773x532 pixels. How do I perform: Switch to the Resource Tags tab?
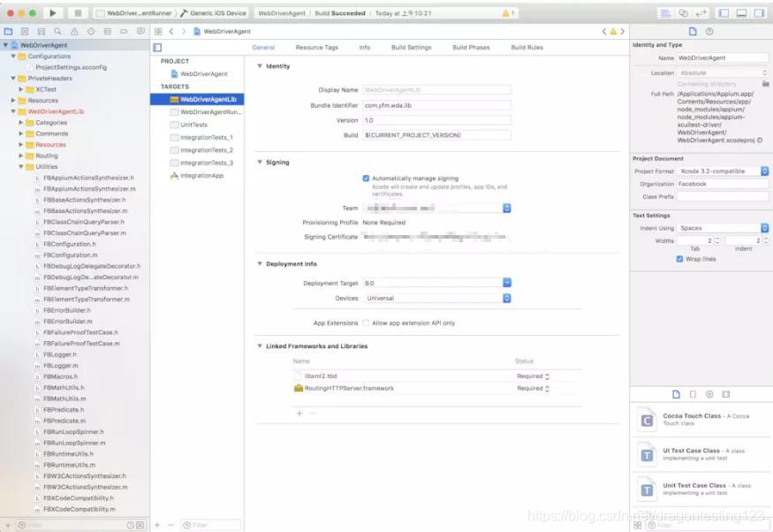click(317, 48)
